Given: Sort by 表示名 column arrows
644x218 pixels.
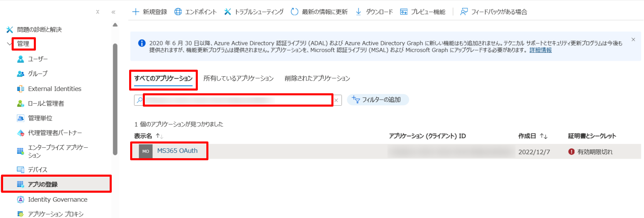Looking at the screenshot, I should 159,136.
